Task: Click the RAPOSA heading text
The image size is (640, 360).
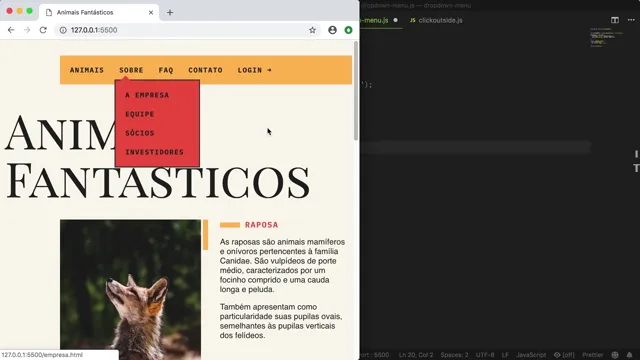Action: click(261, 225)
